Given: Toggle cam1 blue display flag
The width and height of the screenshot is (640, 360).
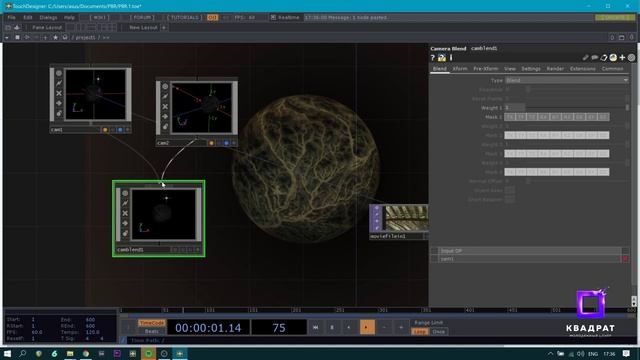Looking at the screenshot, I should [120, 130].
